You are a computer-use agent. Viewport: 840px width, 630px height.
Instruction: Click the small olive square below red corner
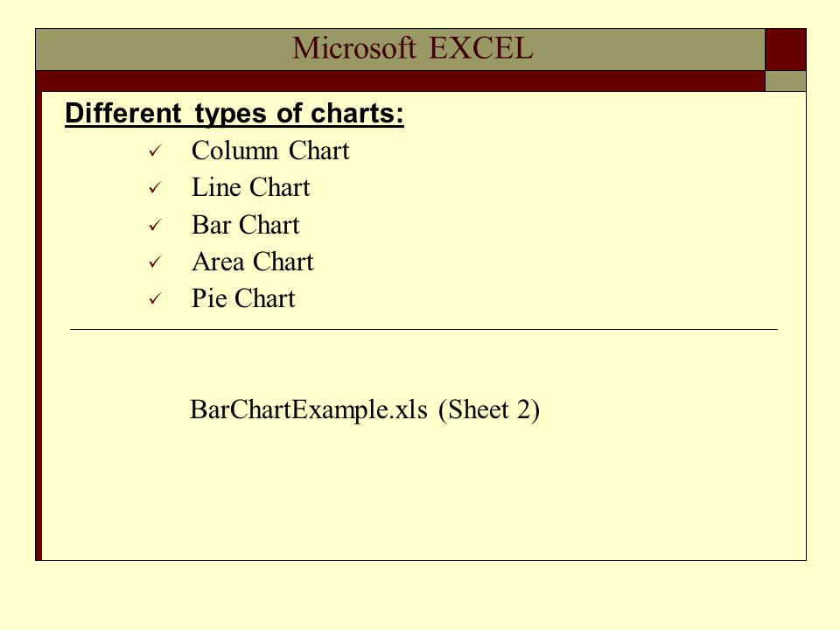click(786, 80)
